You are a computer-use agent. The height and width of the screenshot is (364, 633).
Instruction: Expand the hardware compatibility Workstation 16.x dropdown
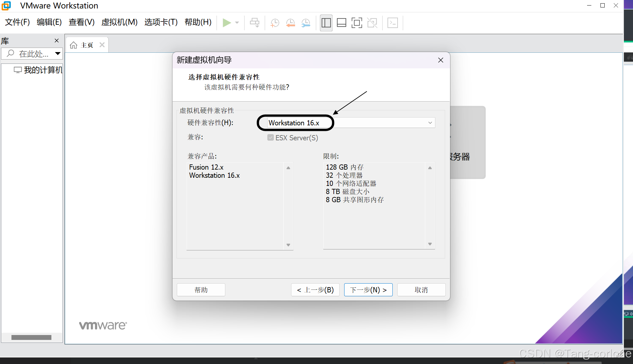click(430, 123)
